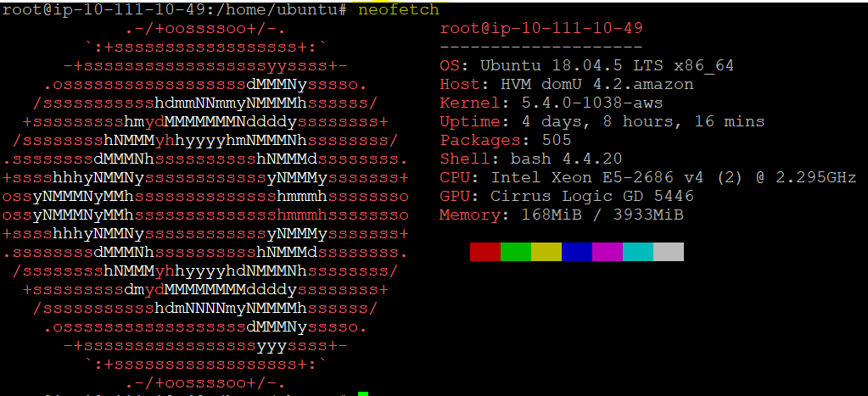Click the yellow color block
The height and width of the screenshot is (396, 868).
point(546,252)
